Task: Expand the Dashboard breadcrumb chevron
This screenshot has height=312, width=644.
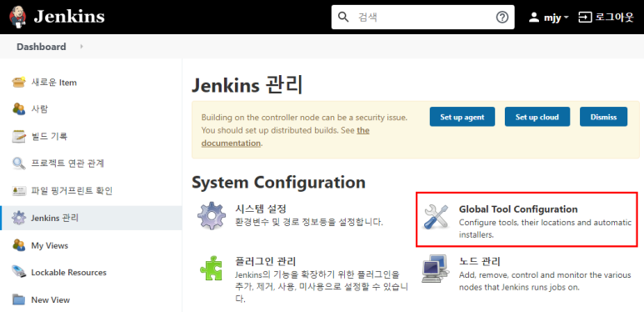Action: tap(82, 47)
